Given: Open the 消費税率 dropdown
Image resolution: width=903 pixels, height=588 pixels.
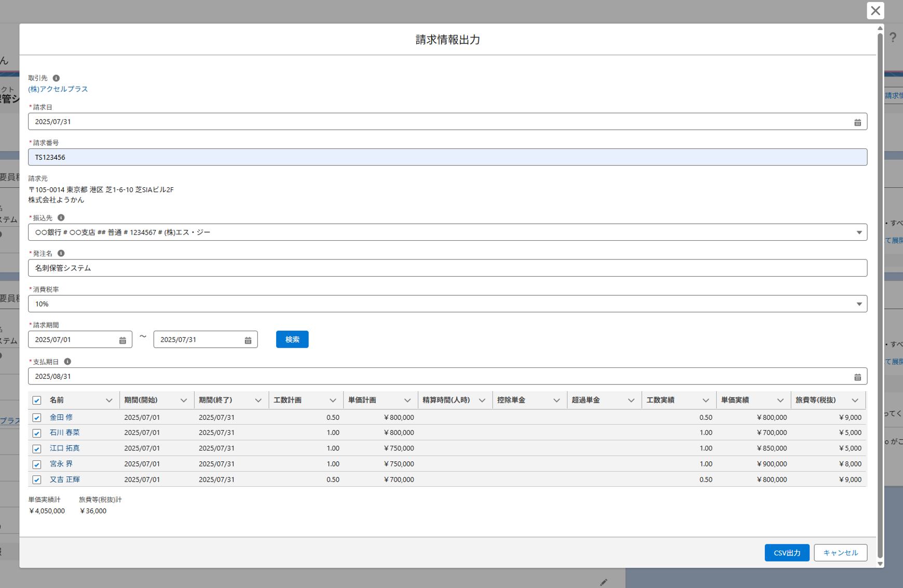Looking at the screenshot, I should (x=447, y=304).
